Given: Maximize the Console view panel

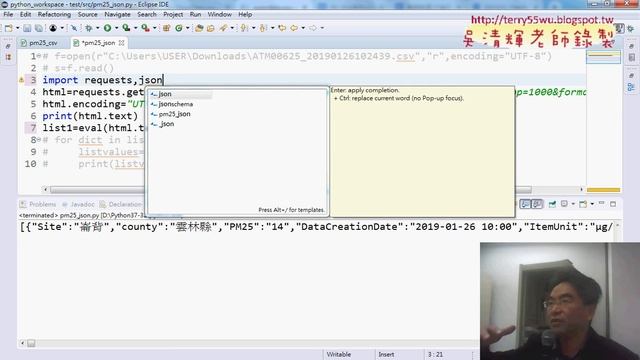Looking at the screenshot, I should [613, 204].
